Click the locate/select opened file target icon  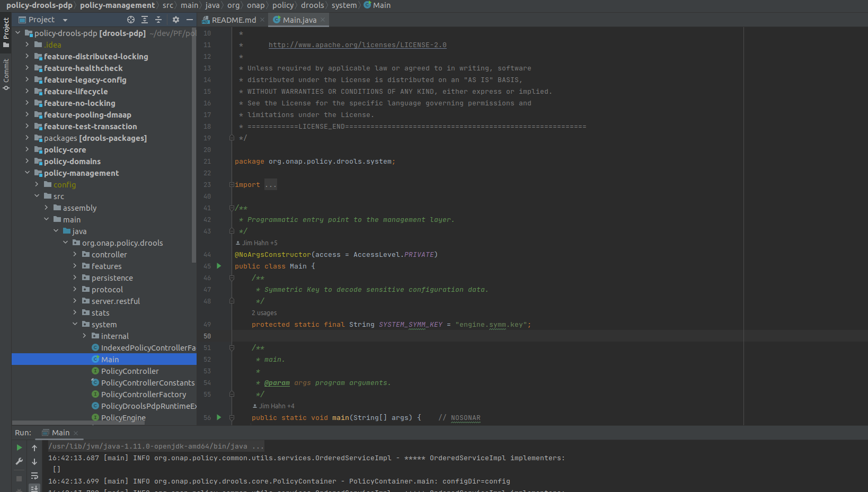[x=131, y=20]
